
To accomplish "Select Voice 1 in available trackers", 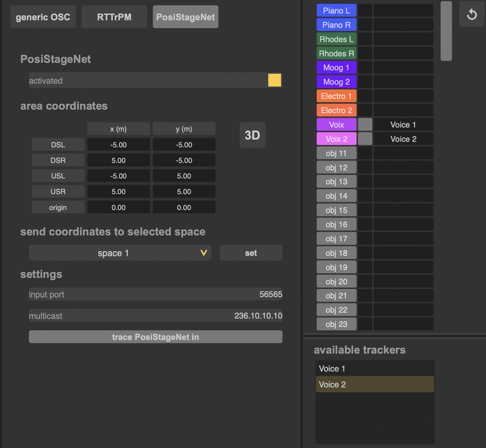I will (x=375, y=369).
